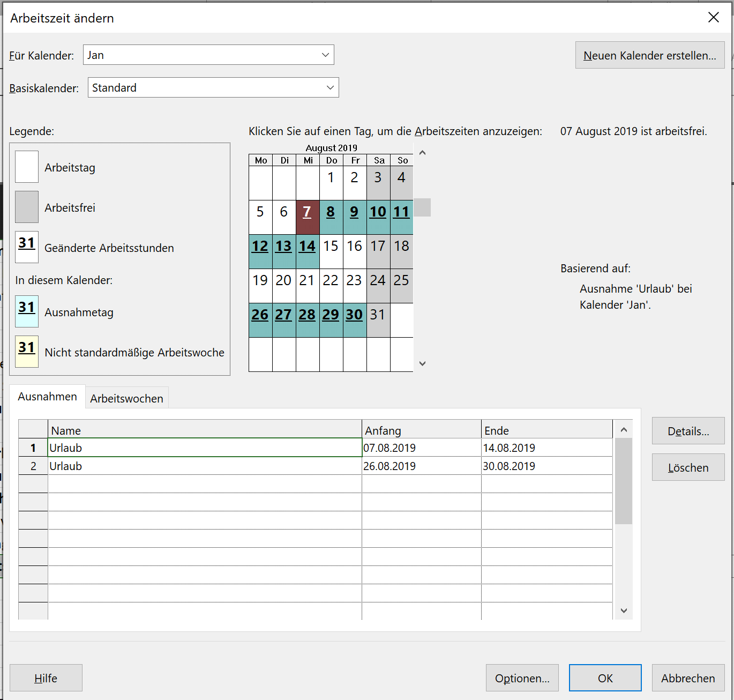
Task: Click the Ende cell 14.08.2019
Action: pyautogui.click(x=547, y=448)
